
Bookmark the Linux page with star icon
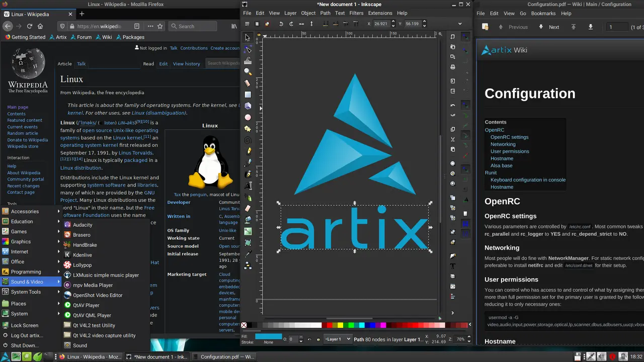click(160, 26)
